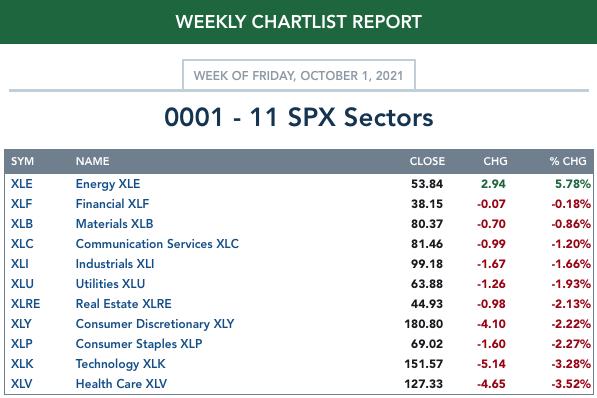The image size is (597, 398).
Task: Click the SYM column header
Action: pyautogui.click(x=22, y=161)
